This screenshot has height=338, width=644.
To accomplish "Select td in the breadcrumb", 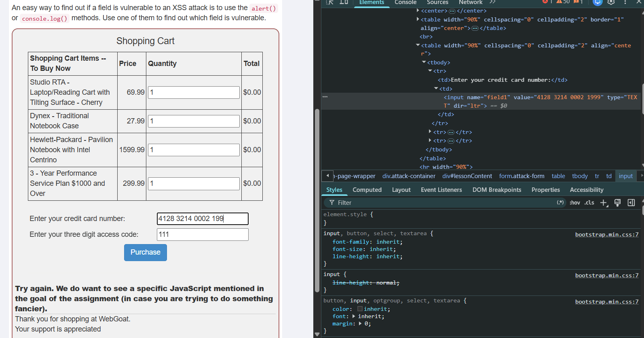I will (609, 176).
